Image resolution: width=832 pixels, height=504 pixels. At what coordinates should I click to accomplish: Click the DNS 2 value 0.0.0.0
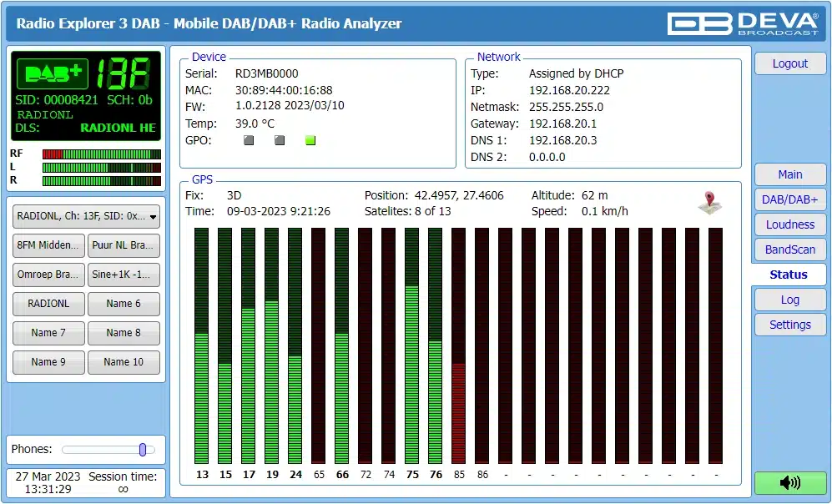[x=547, y=157]
